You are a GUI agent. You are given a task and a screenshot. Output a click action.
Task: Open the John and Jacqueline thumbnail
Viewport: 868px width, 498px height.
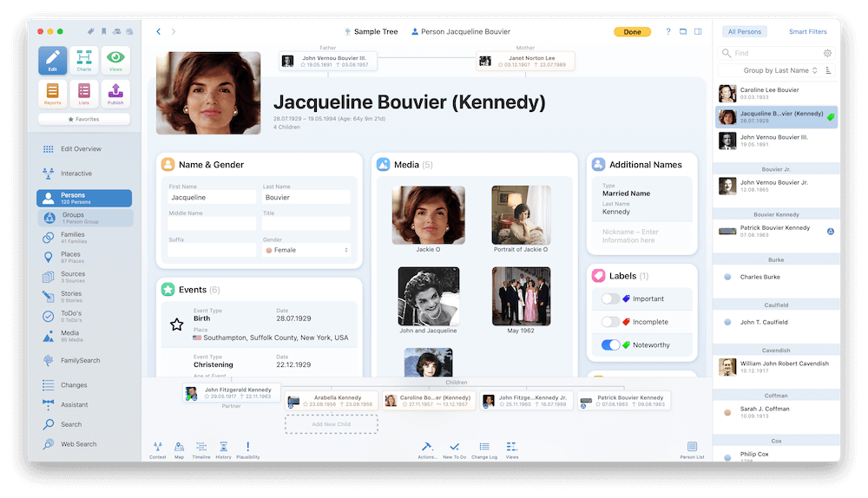click(x=429, y=296)
